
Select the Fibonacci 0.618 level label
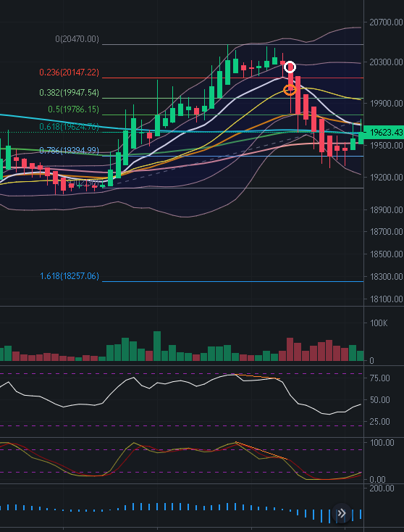tap(69, 127)
